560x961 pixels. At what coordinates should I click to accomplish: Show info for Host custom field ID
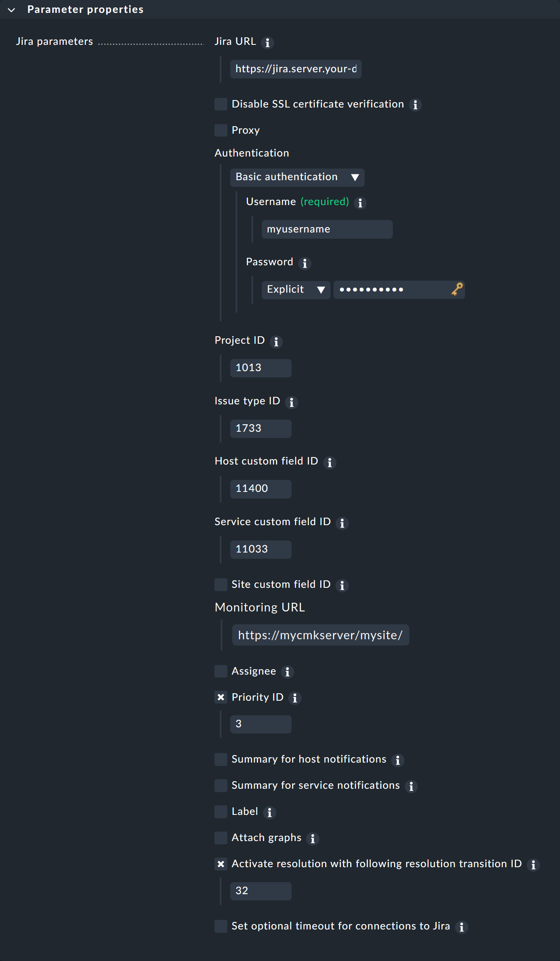[330, 462]
